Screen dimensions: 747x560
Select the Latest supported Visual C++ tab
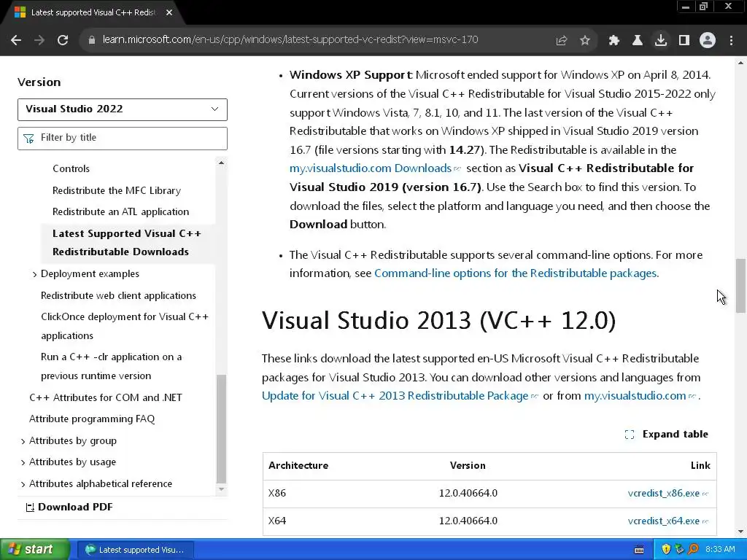tap(93, 13)
